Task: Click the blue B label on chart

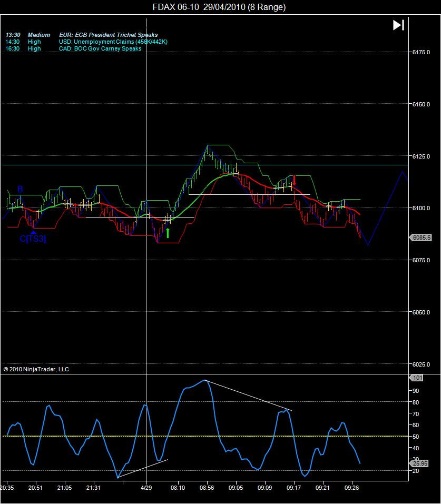Action: point(20,189)
